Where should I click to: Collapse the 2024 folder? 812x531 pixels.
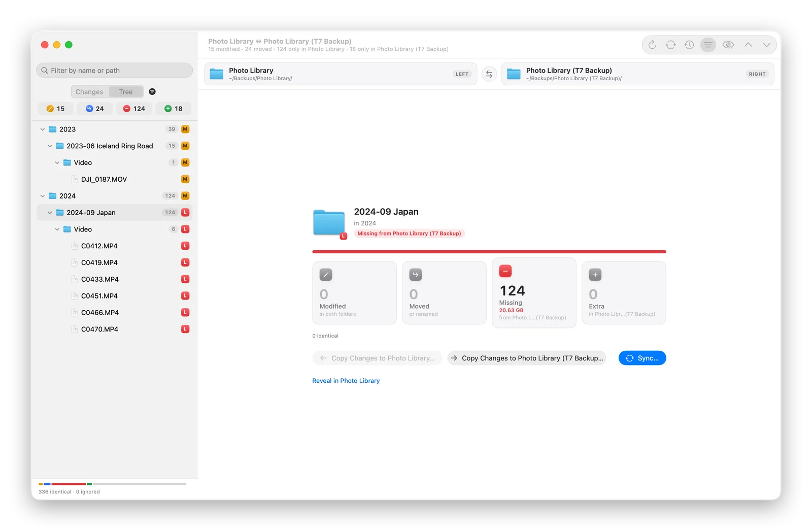[x=43, y=196]
